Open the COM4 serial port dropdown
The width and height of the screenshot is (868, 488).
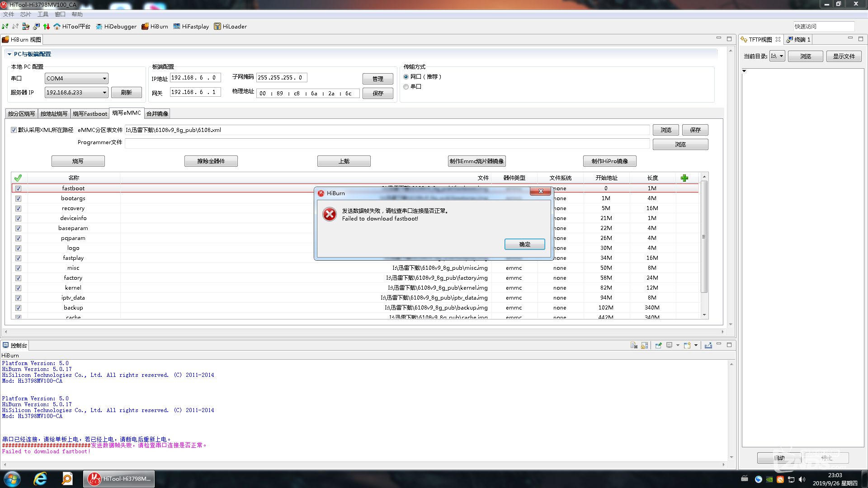point(76,79)
